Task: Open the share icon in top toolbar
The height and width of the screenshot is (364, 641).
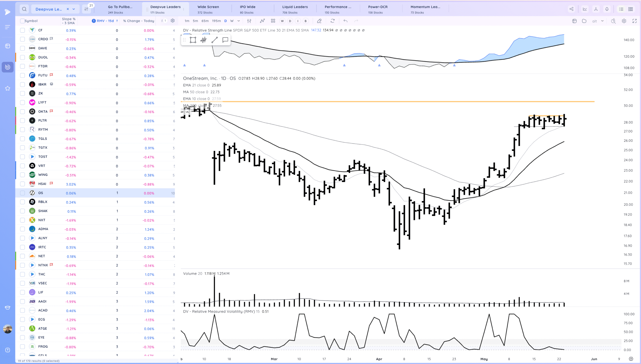Action: click(572, 9)
